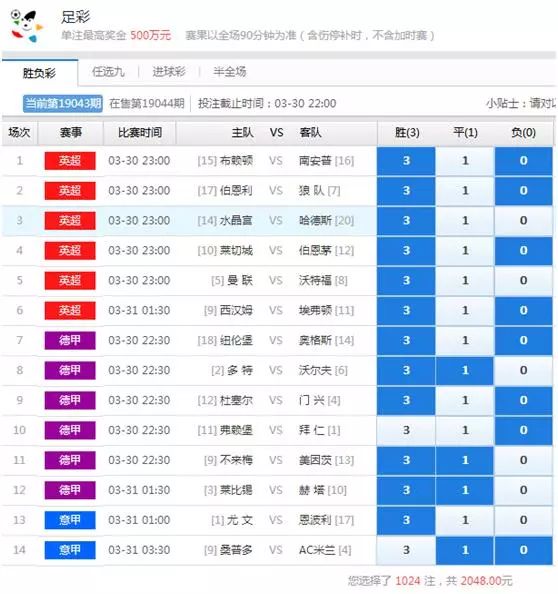Switch to 在售第19044期 issue

(147, 103)
